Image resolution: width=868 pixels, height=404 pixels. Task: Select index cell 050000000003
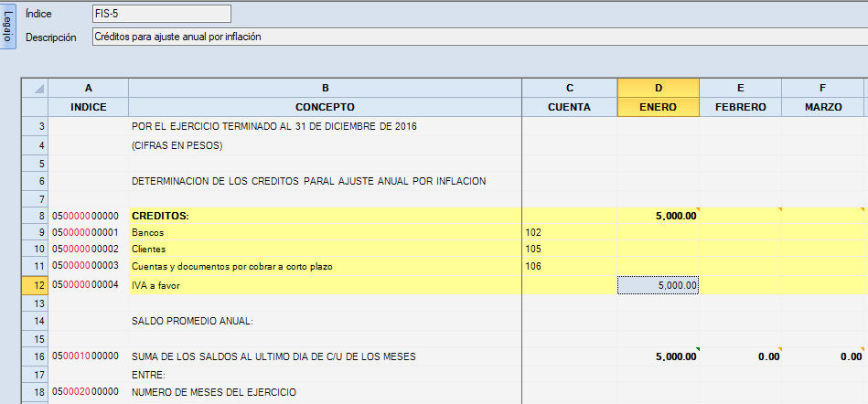[x=88, y=267]
